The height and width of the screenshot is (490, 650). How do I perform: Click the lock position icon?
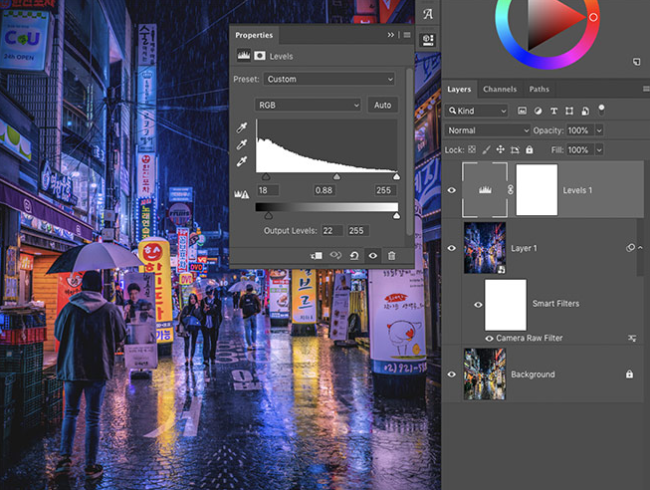tap(500, 150)
